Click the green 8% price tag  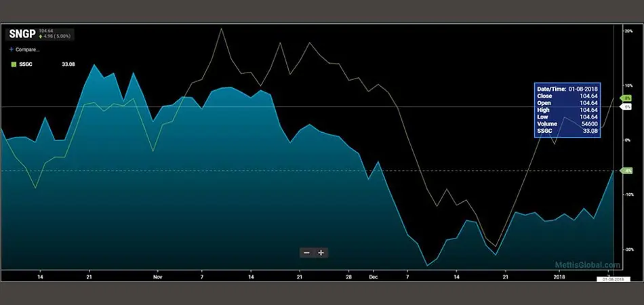627,98
